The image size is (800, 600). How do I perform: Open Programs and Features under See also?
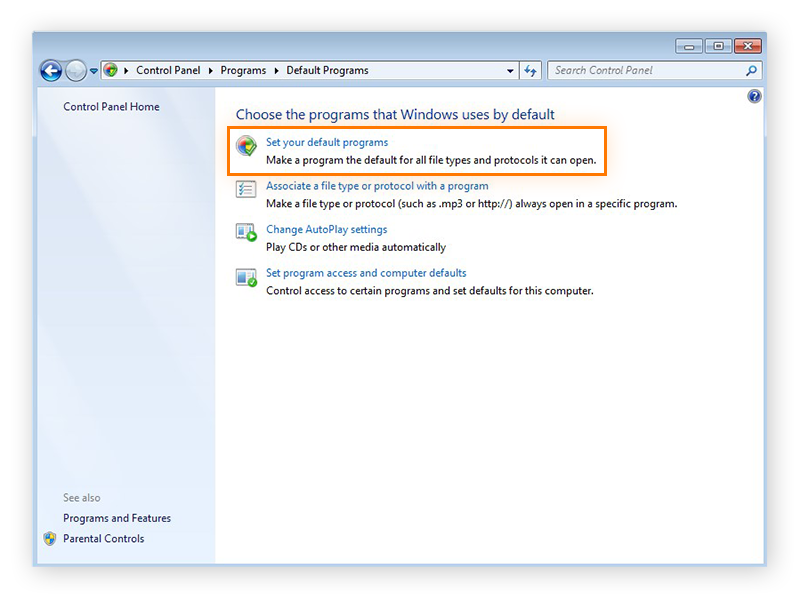click(116, 518)
